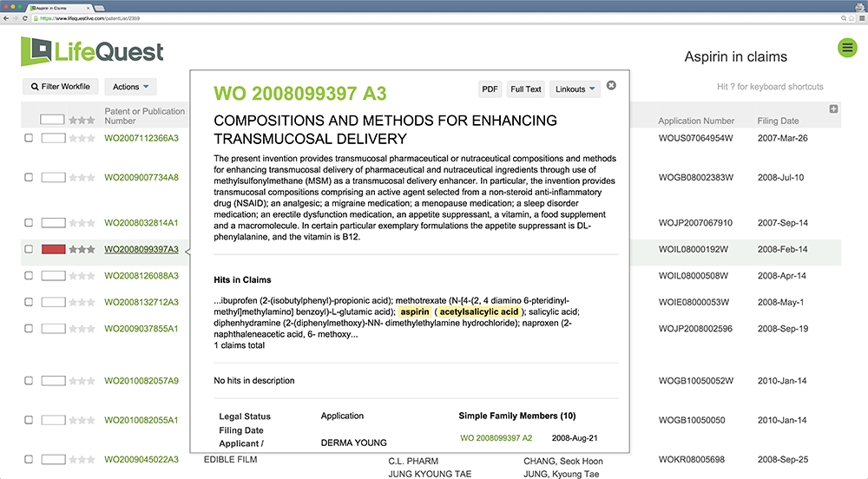Rate WO2008099397A3 using its stars
The image size is (868, 479).
pos(82,249)
